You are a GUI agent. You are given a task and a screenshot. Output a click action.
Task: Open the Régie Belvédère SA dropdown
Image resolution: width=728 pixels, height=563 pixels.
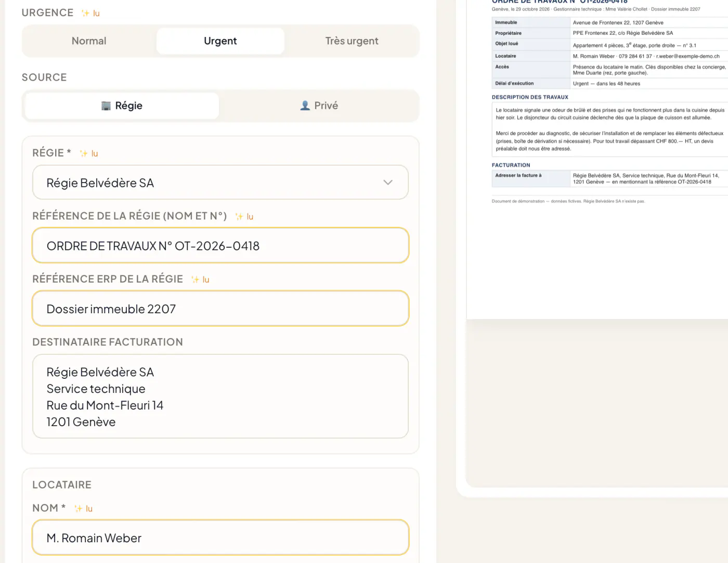coord(220,183)
